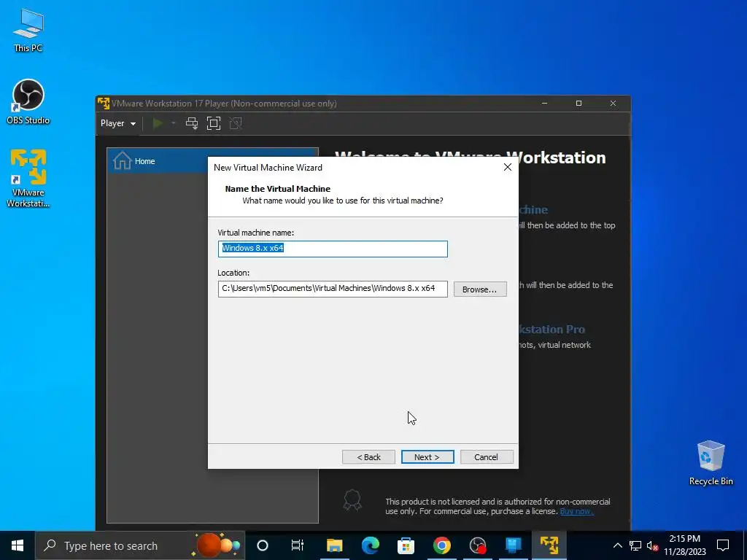Follow the Buy now link

click(x=576, y=511)
